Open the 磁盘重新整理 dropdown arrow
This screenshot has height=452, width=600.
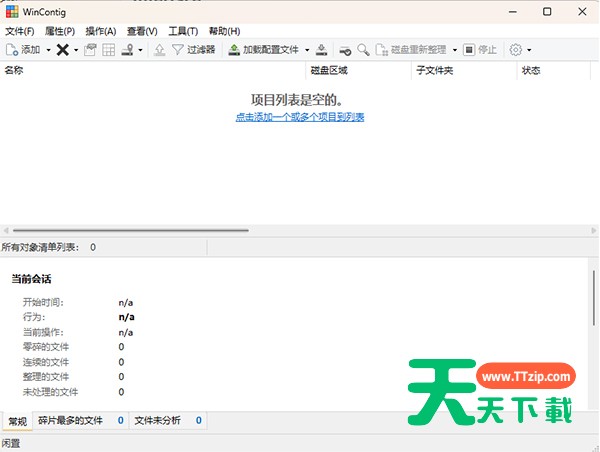click(455, 50)
